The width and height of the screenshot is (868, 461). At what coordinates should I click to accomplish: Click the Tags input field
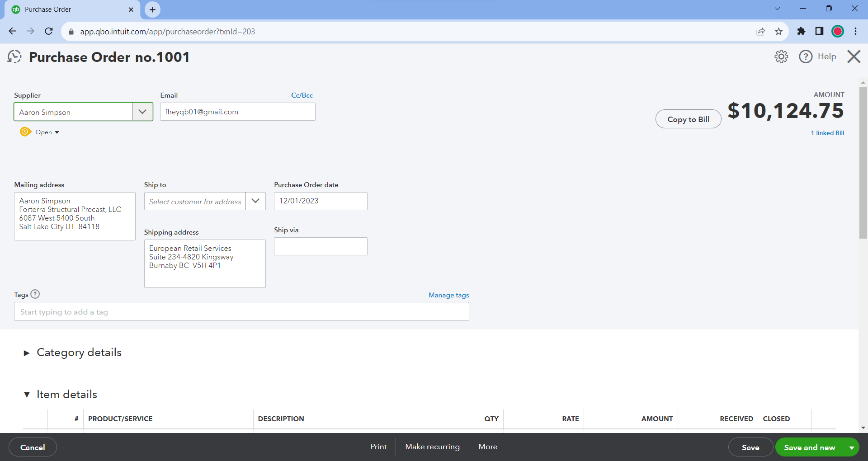(241, 311)
